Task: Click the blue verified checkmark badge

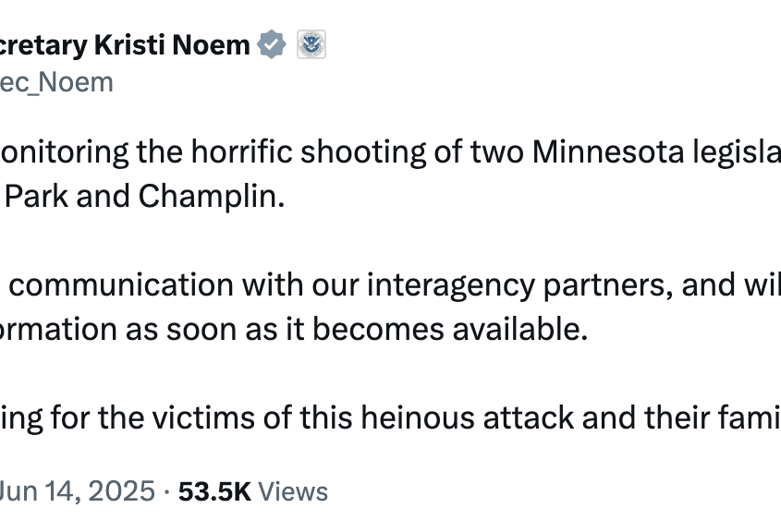Action: tap(272, 44)
